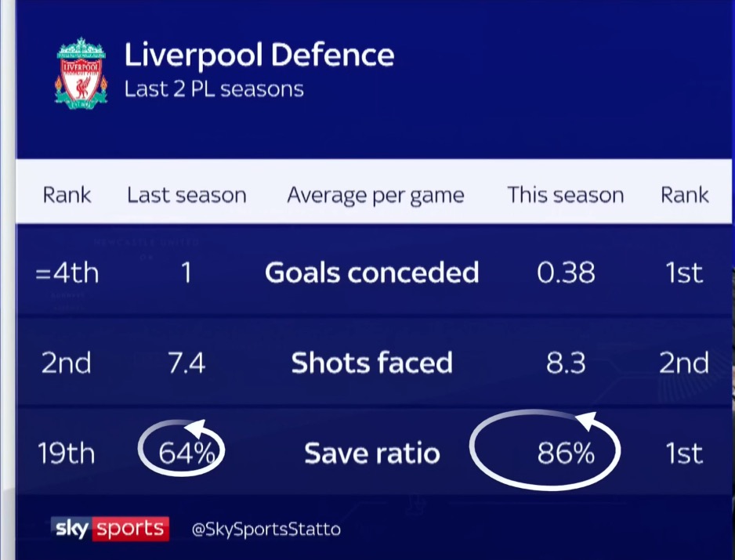Select the Shots faced row label
735x560 pixels.
[x=371, y=363]
